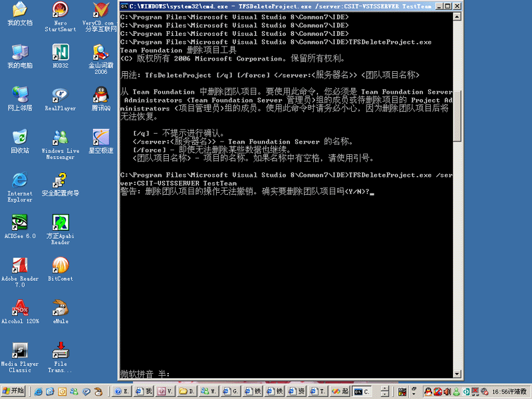The image size is (532, 399).
Task: Click the Media Player Classic desktop shortcut
Action: [x=20, y=358]
